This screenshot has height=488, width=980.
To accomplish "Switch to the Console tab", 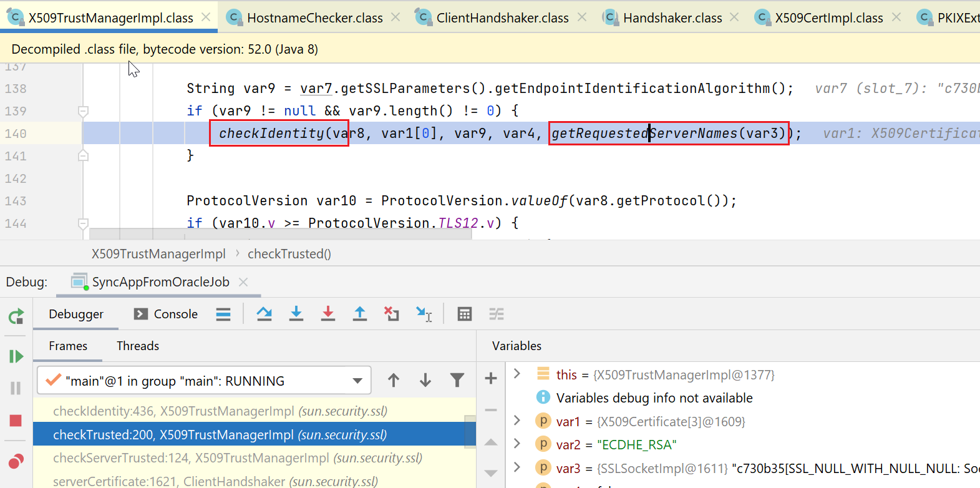I will [167, 314].
